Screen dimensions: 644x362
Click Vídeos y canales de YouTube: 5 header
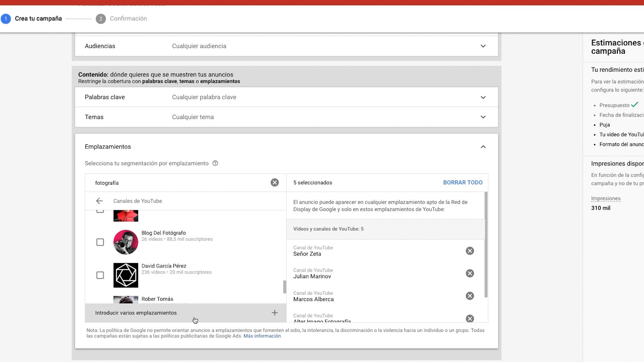328,229
